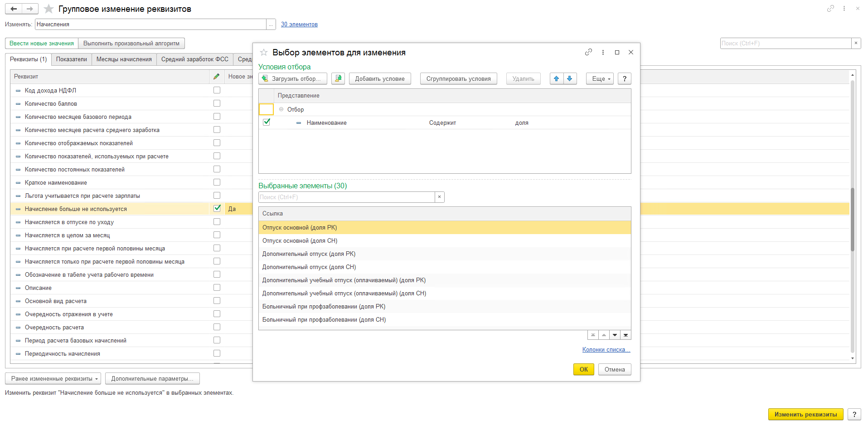Open the 30 элементов link

coord(299,24)
